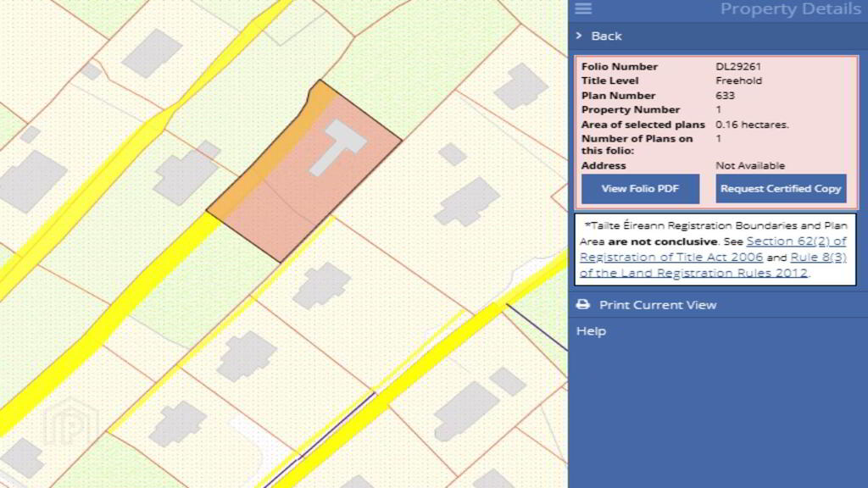Open Section 62(2) Registration of Title Act link
The width and height of the screenshot is (868, 488).
click(796, 241)
